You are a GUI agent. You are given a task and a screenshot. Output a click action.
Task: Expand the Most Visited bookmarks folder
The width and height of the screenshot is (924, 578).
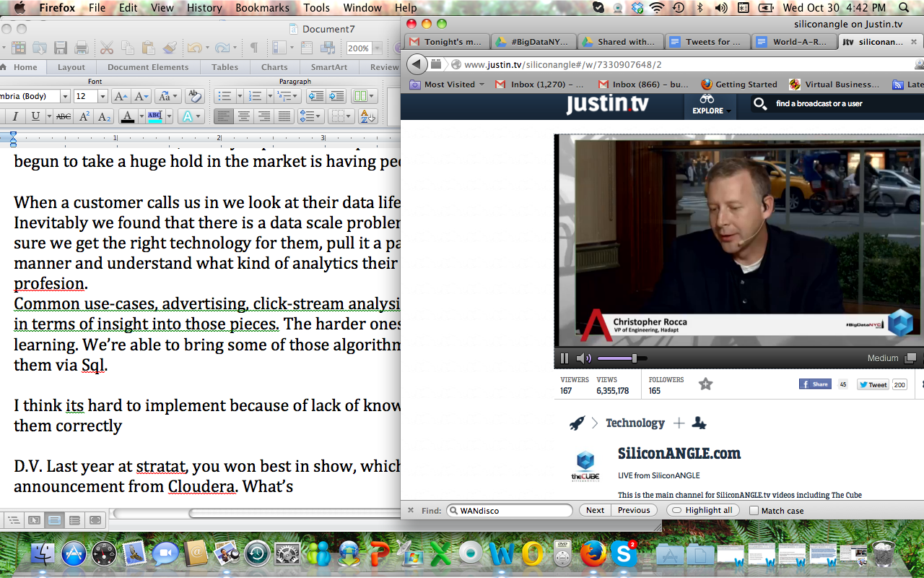447,85
